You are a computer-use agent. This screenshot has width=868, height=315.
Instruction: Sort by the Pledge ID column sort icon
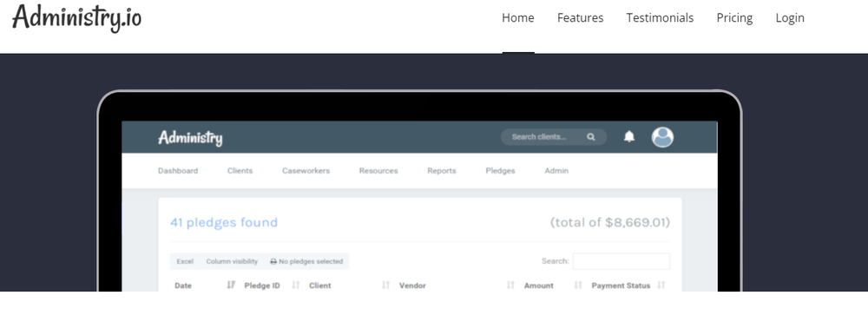pyautogui.click(x=296, y=285)
